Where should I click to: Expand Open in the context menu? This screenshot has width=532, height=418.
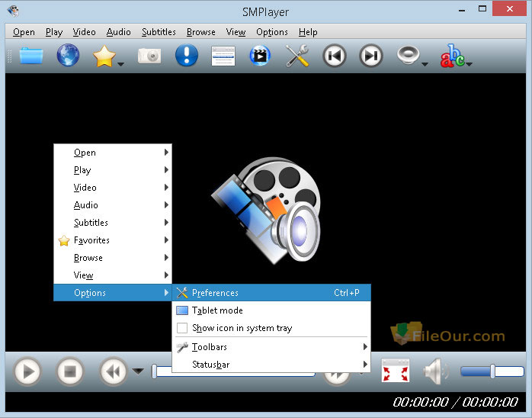[x=113, y=153]
